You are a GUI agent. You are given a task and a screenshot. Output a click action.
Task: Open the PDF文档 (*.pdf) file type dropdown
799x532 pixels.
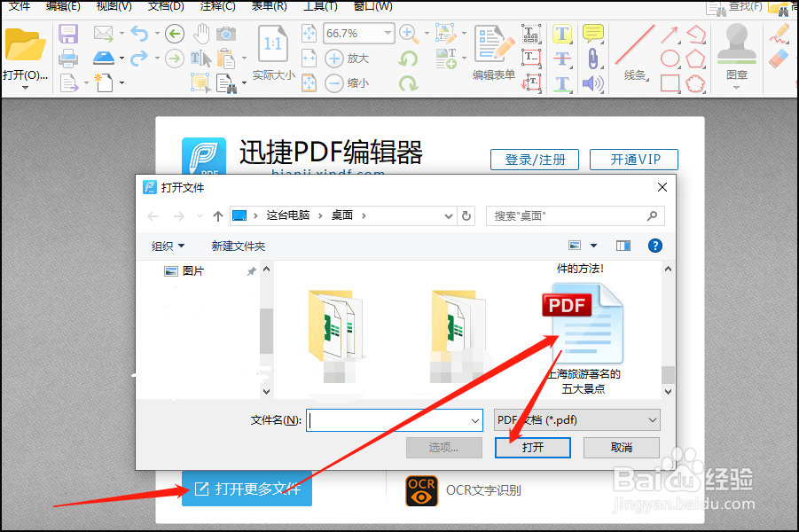[x=576, y=420]
